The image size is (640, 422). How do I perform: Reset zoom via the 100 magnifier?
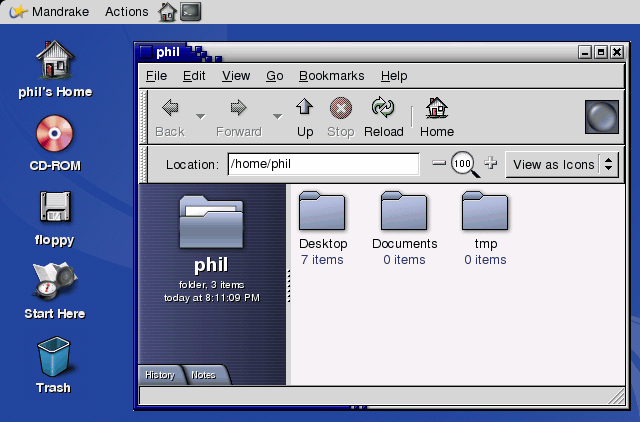(x=464, y=164)
